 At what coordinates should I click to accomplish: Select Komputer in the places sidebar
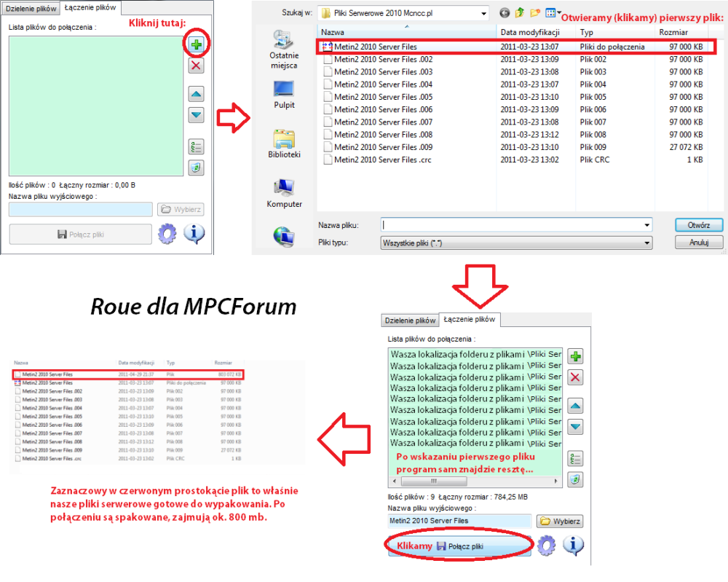pyautogui.click(x=284, y=193)
